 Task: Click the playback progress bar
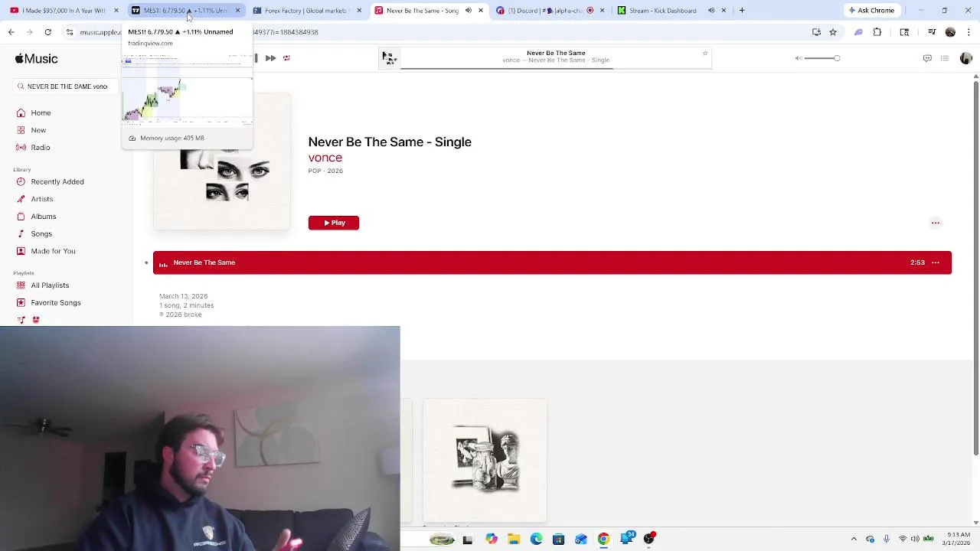tap(556, 68)
